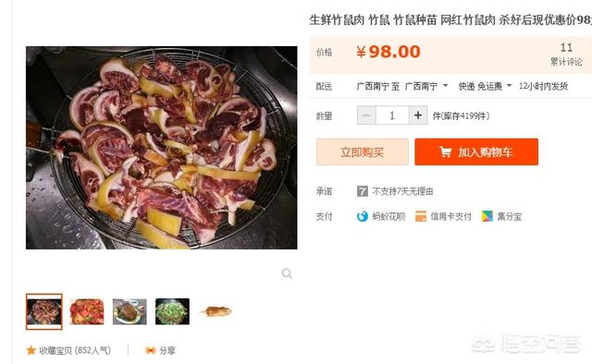592x364 pixels.
Task: Select the bamboo rat animal thumbnail
Action: [216, 311]
